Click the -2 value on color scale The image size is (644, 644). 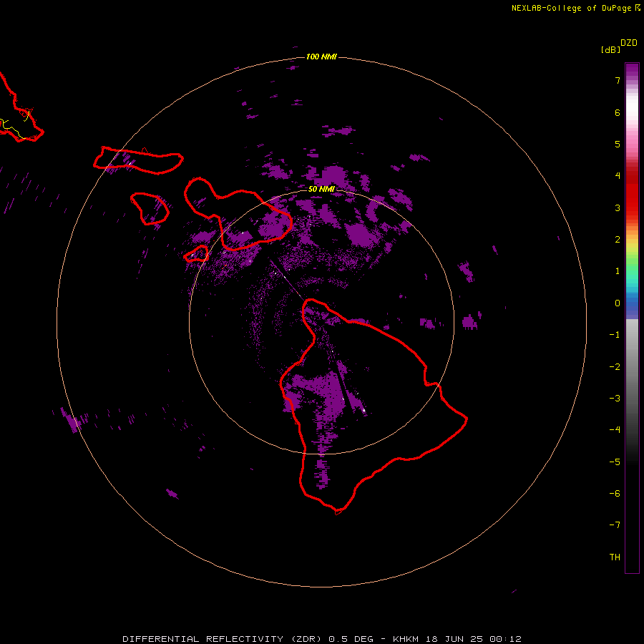click(615, 367)
